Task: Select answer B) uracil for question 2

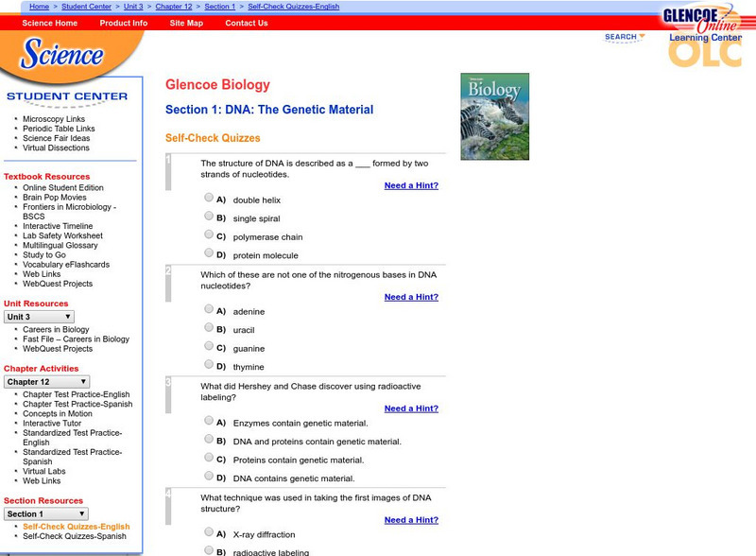Action: (x=208, y=330)
